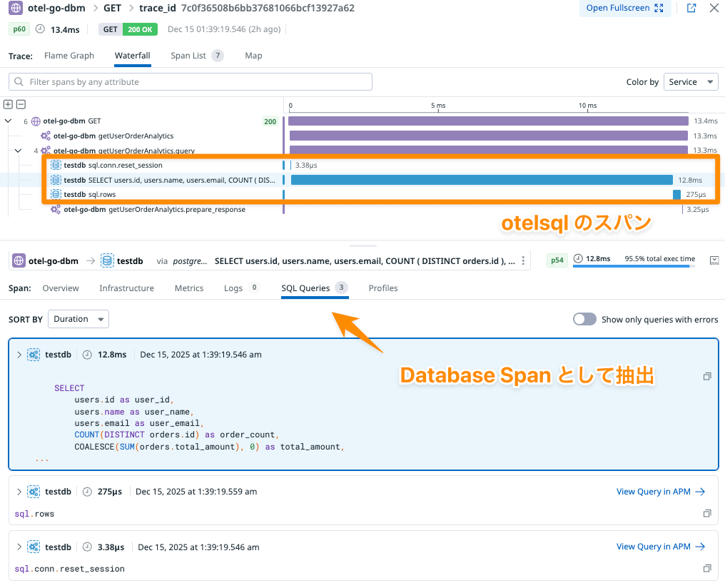Click testdb icon in 275µs query card

[34, 492]
